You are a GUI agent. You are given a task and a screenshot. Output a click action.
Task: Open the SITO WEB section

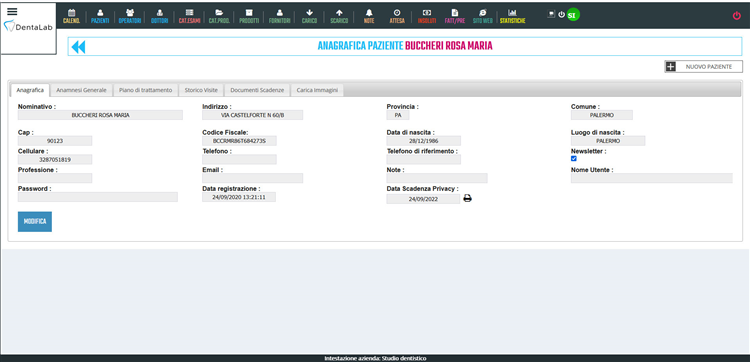pyautogui.click(x=483, y=16)
